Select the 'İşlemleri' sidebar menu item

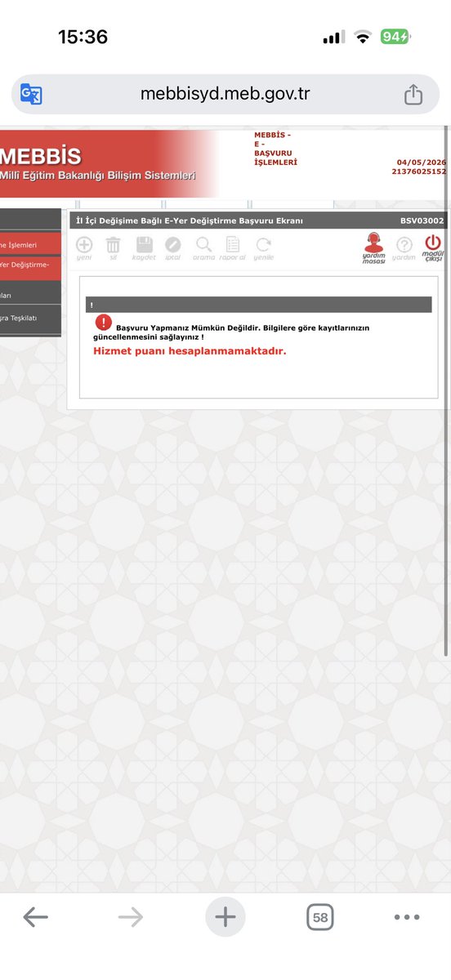30,244
